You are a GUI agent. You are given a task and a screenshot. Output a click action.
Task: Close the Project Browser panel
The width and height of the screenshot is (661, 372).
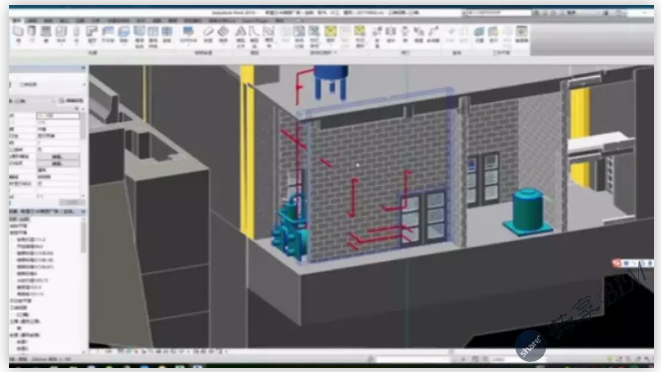click(83, 211)
